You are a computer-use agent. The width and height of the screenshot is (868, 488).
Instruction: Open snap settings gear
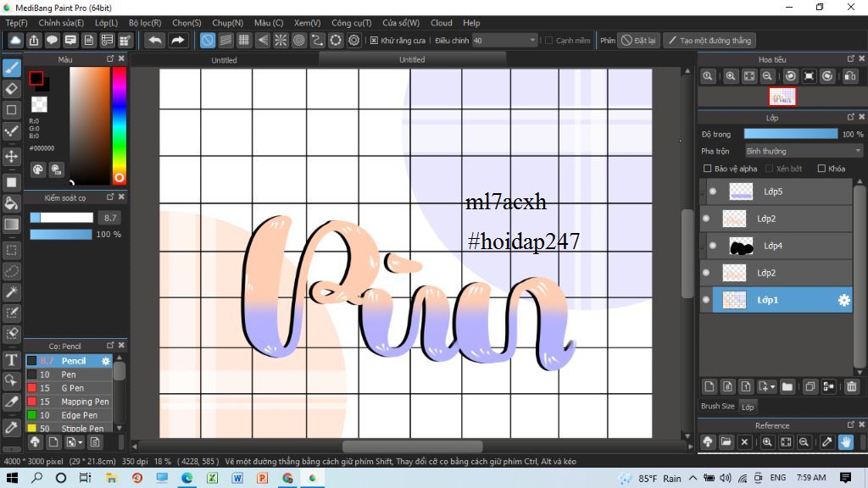354,41
